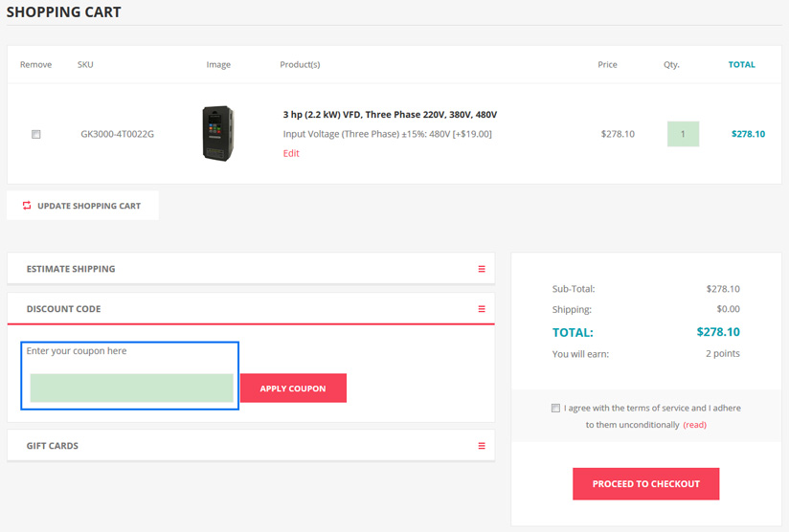This screenshot has width=789, height=532.
Task: Click the Shopping Cart page heading
Action: click(x=64, y=12)
